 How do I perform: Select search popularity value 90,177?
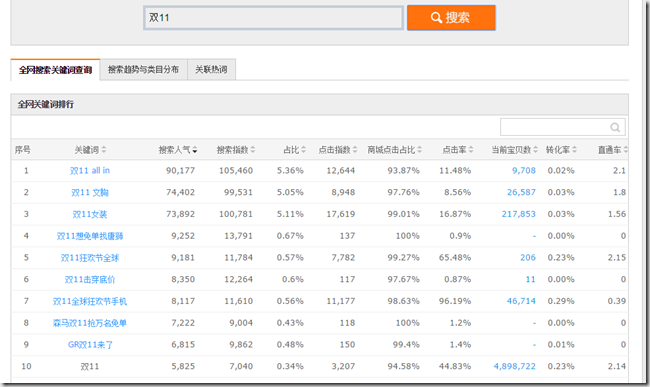(x=181, y=171)
